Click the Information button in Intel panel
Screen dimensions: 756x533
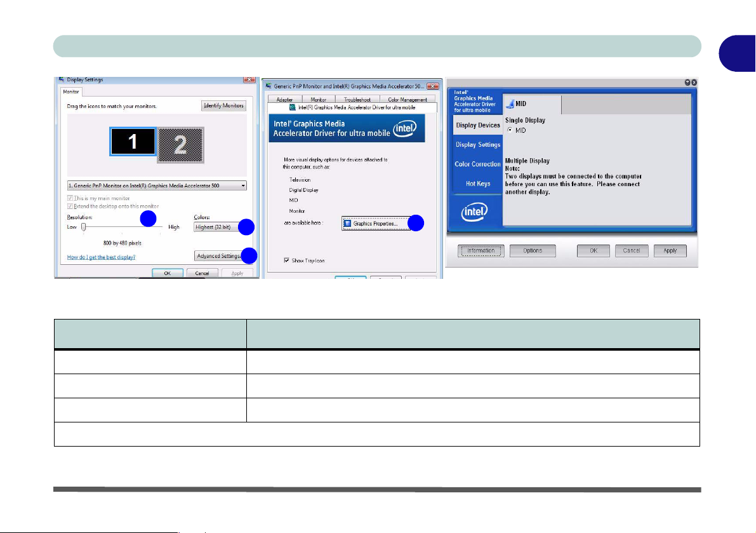[481, 251]
